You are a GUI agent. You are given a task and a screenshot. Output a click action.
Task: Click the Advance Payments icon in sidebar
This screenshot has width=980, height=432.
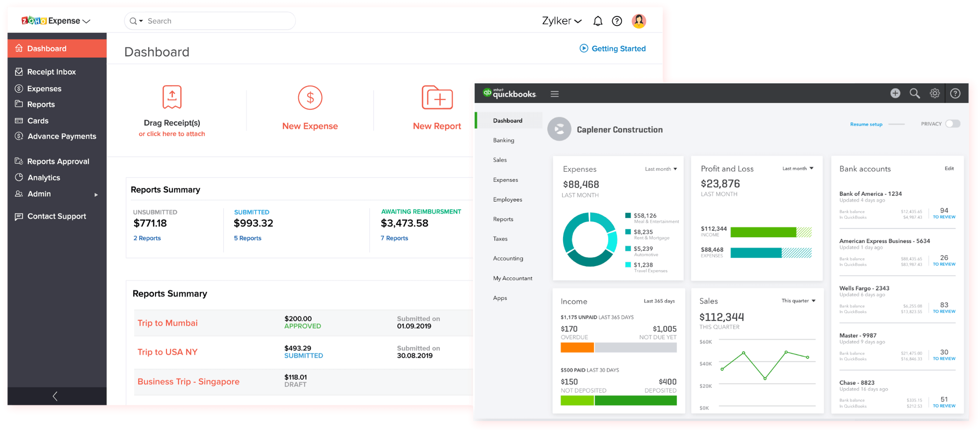(19, 136)
